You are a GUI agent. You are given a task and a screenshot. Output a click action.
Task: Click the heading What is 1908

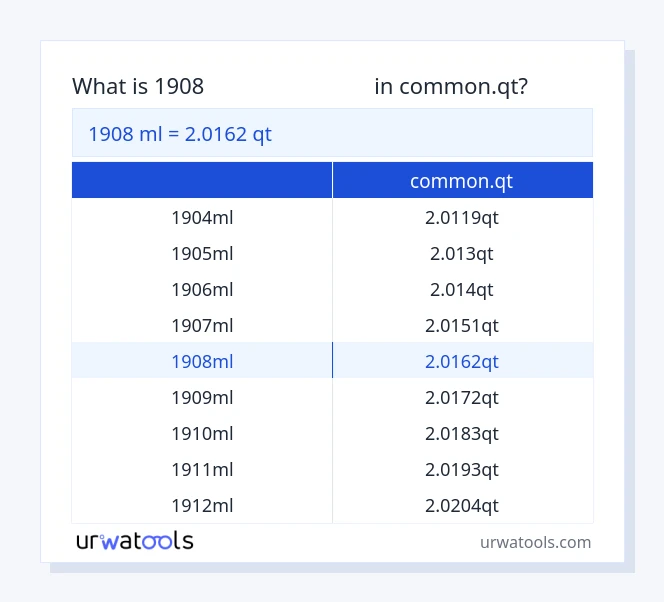pyautogui.click(x=138, y=87)
